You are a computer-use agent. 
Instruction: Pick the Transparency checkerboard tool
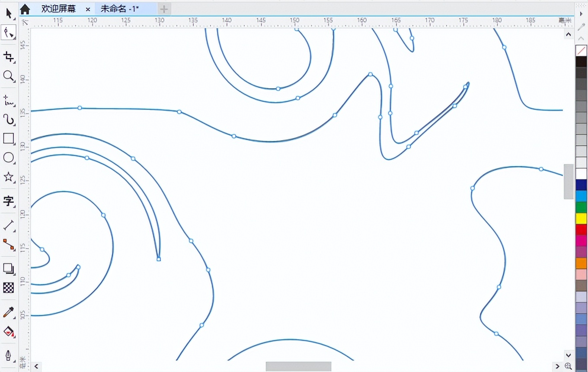[9, 288]
